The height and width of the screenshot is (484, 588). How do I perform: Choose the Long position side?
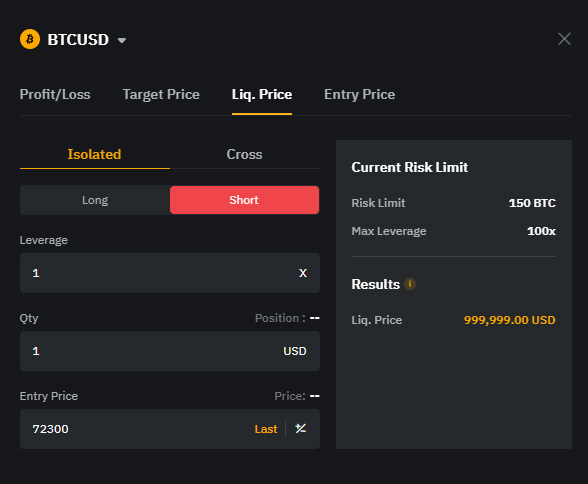click(x=95, y=200)
